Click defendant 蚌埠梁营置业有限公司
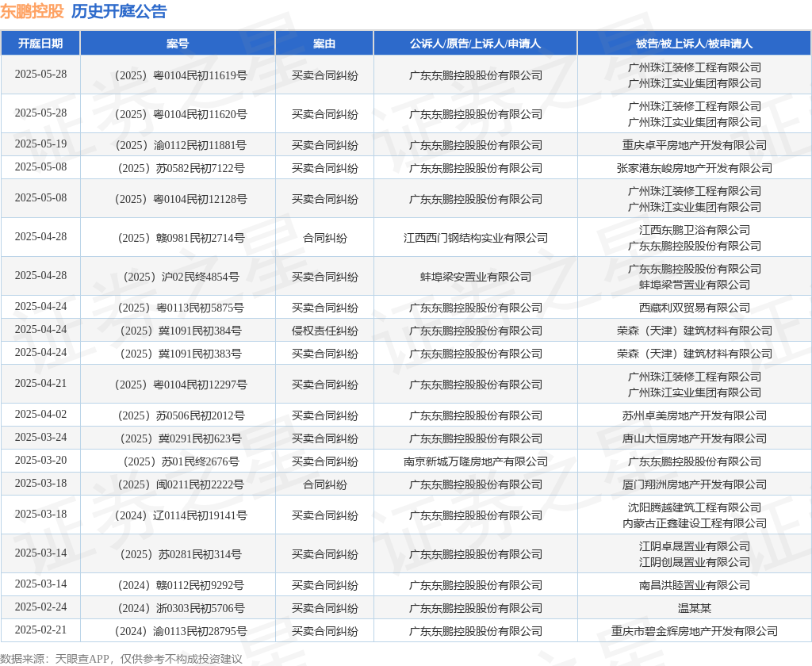Image resolution: width=812 pixels, height=666 pixels. (x=695, y=285)
